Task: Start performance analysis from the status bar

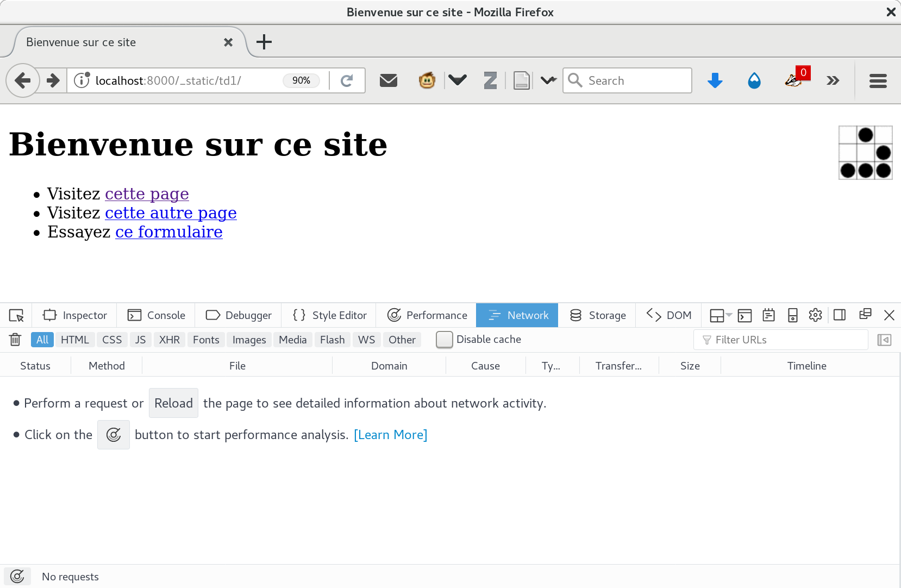Action: (x=17, y=576)
